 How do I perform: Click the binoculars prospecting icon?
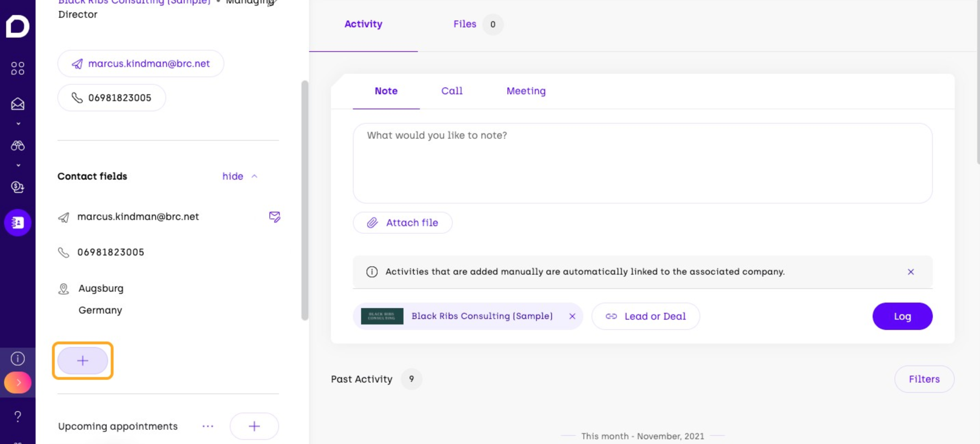click(x=17, y=145)
